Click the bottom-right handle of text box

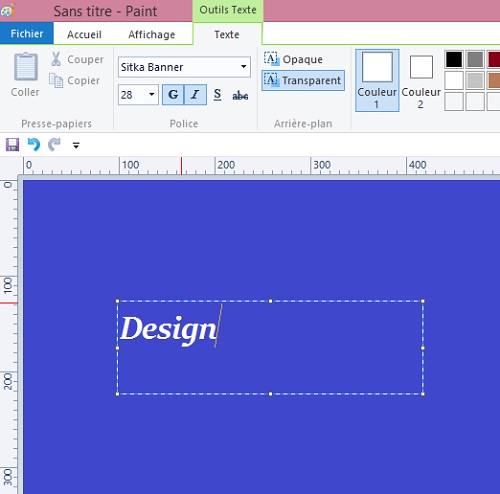tap(423, 394)
